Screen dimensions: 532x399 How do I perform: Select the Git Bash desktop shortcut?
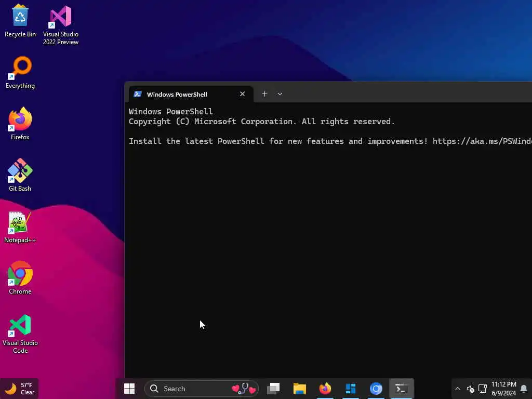coord(20,175)
